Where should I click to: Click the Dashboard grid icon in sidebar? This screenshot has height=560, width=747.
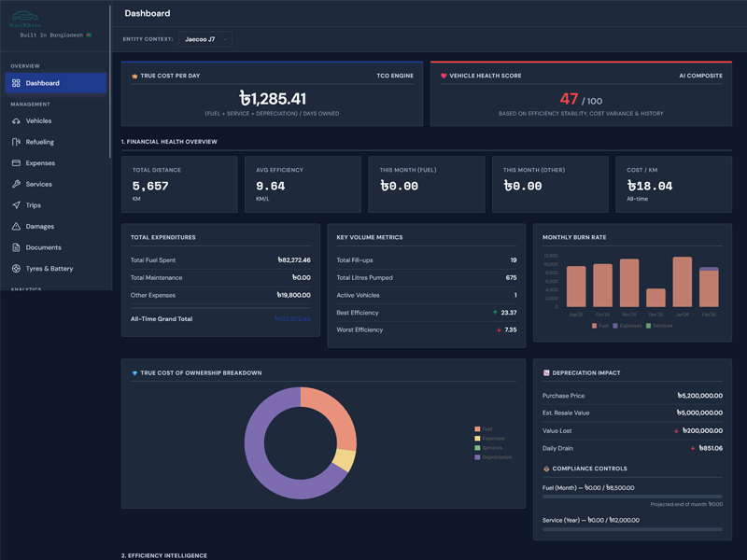pos(16,83)
